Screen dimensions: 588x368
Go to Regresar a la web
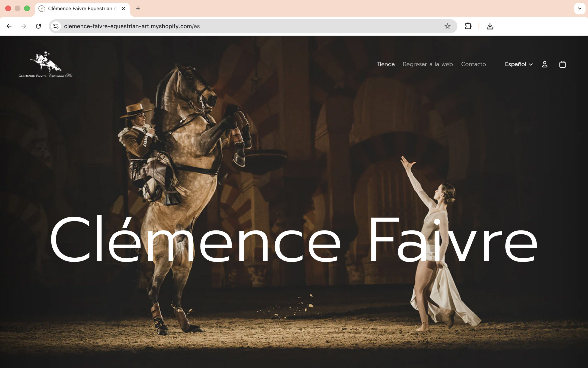tap(428, 64)
